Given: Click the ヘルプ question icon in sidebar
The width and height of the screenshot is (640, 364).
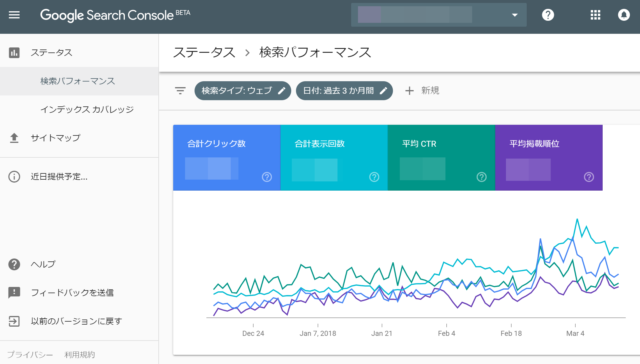Looking at the screenshot, I should pyautogui.click(x=14, y=264).
